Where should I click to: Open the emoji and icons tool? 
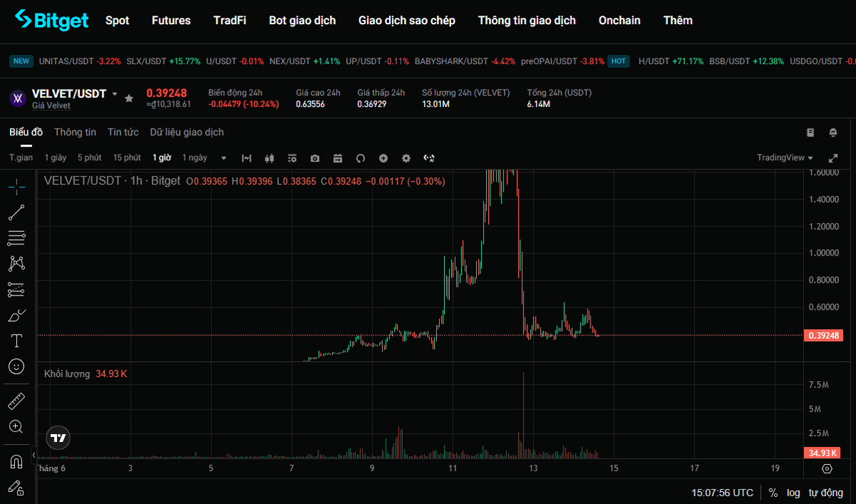pyautogui.click(x=16, y=366)
